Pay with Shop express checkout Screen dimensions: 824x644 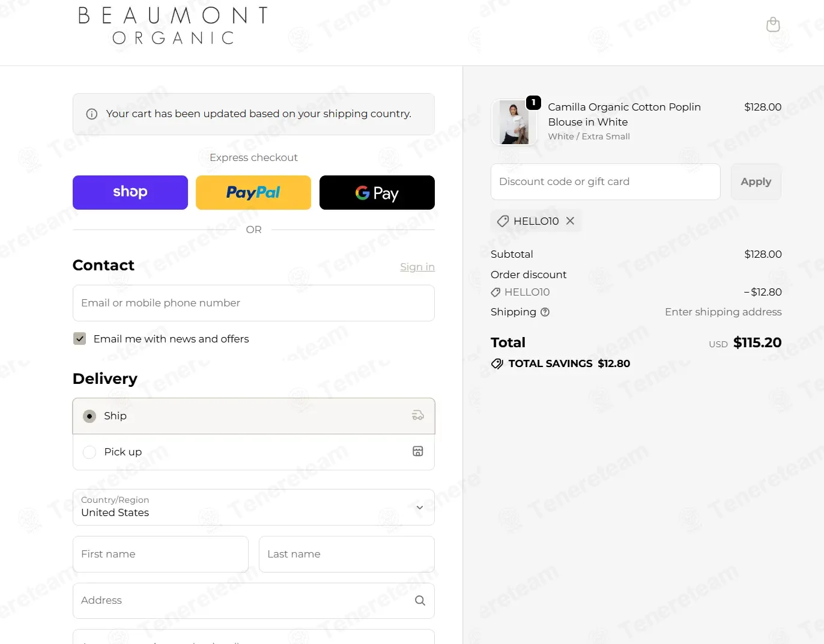130,192
